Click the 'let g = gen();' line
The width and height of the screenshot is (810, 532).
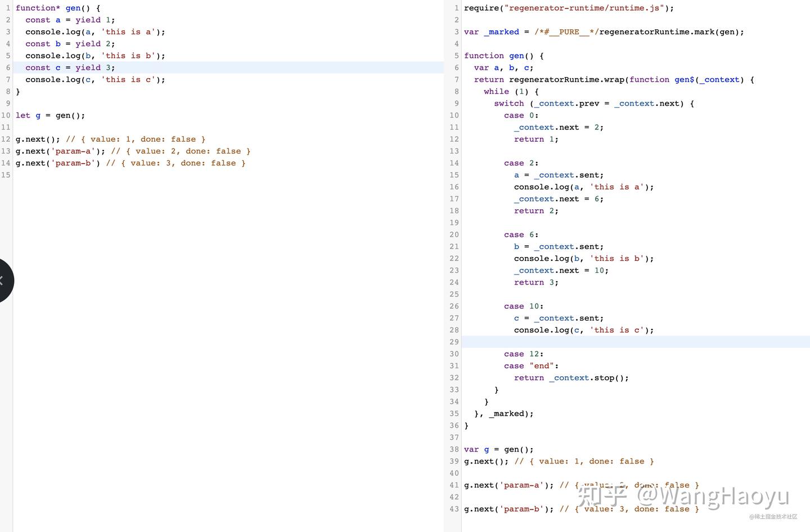pos(50,115)
